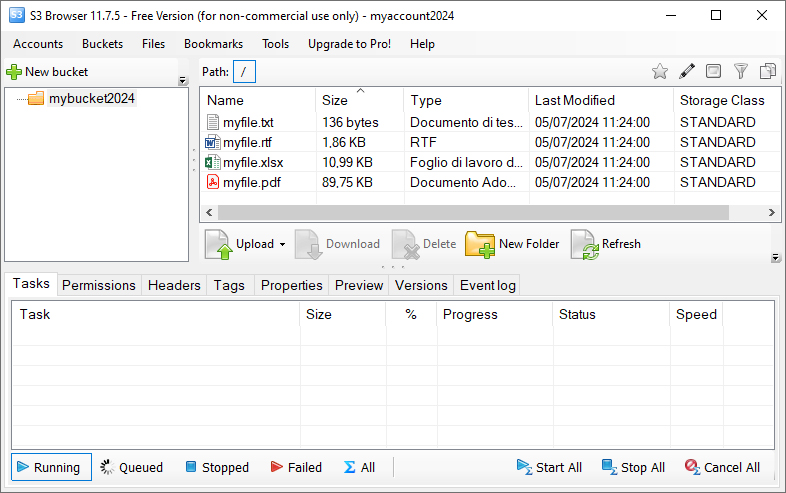Click the copy pages icon at far right
The width and height of the screenshot is (786, 493).
pos(767,71)
